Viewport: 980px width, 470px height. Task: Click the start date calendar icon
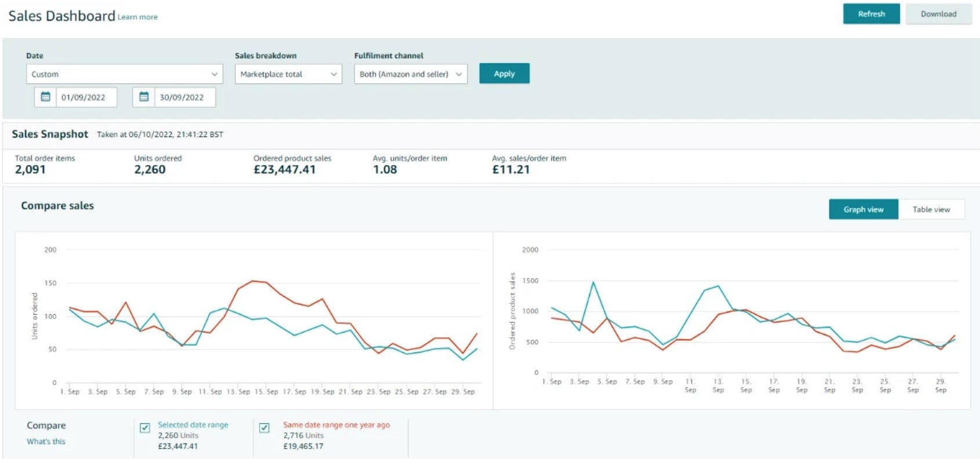[45, 97]
